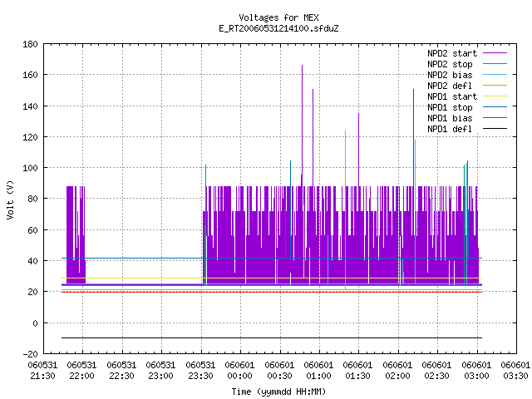532x399 pixels.
Task: Click the y-axis tick value 60
Action: 32,230
